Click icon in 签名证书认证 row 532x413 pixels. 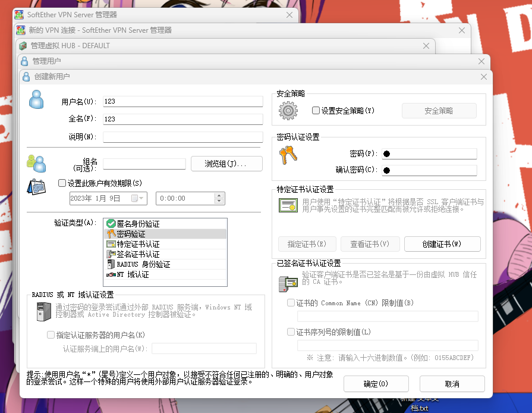pos(111,254)
